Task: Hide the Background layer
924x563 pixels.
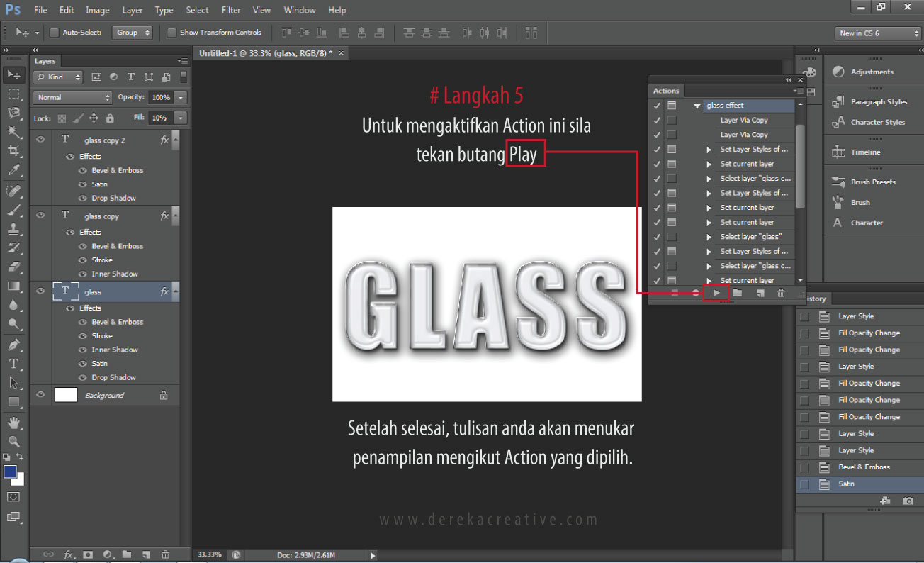Action: pyautogui.click(x=40, y=395)
